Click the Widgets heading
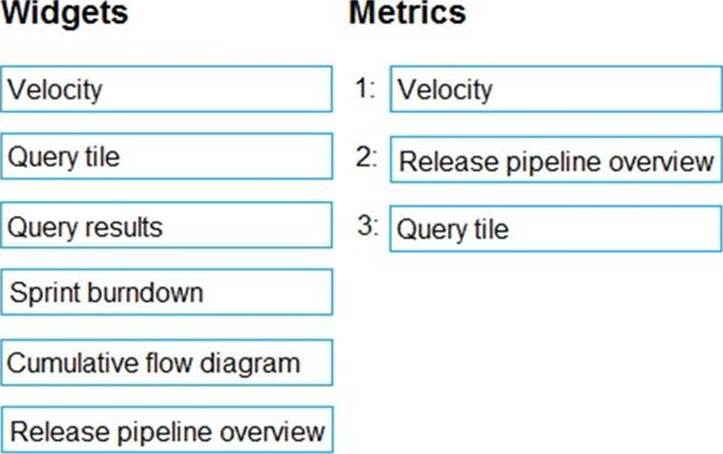Image resolution: width=723 pixels, height=454 pixels. click(x=65, y=14)
